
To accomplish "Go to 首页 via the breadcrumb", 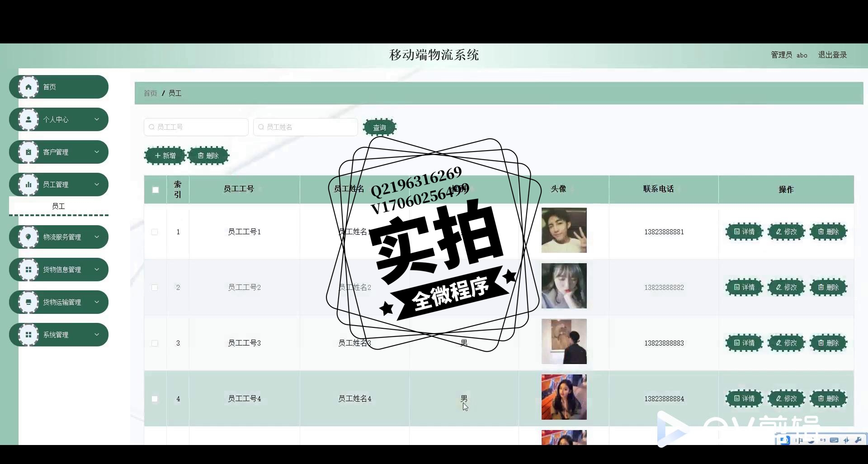I will [x=151, y=93].
